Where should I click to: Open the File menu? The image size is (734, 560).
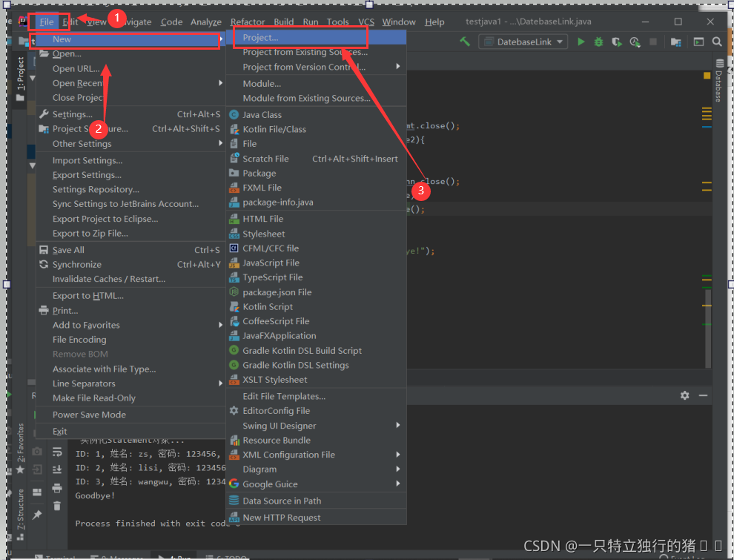tap(47, 22)
